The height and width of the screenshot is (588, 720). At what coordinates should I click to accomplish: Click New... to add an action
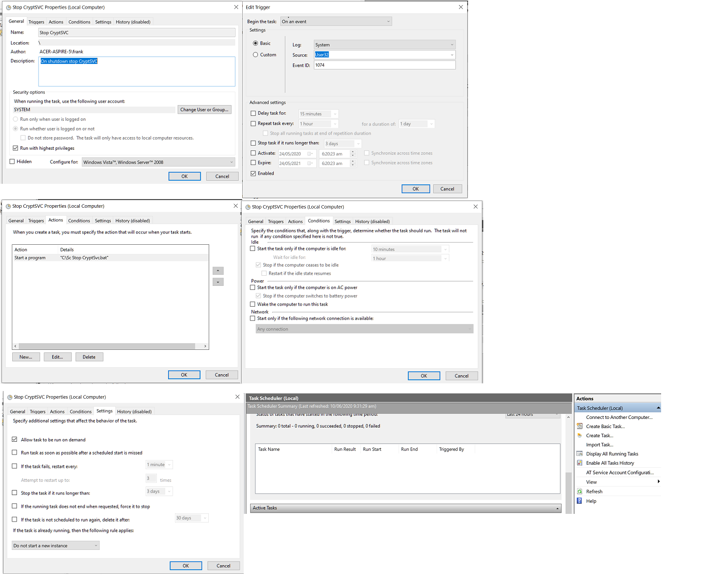pos(26,357)
